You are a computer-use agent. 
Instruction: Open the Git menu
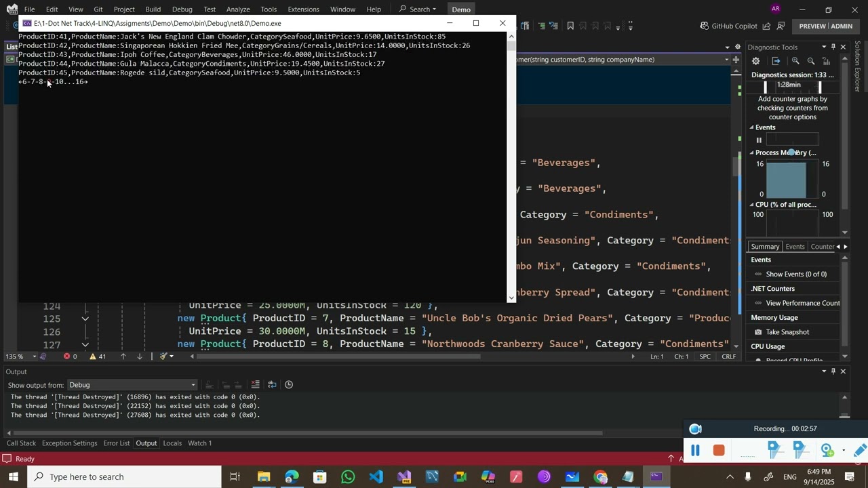(x=98, y=9)
